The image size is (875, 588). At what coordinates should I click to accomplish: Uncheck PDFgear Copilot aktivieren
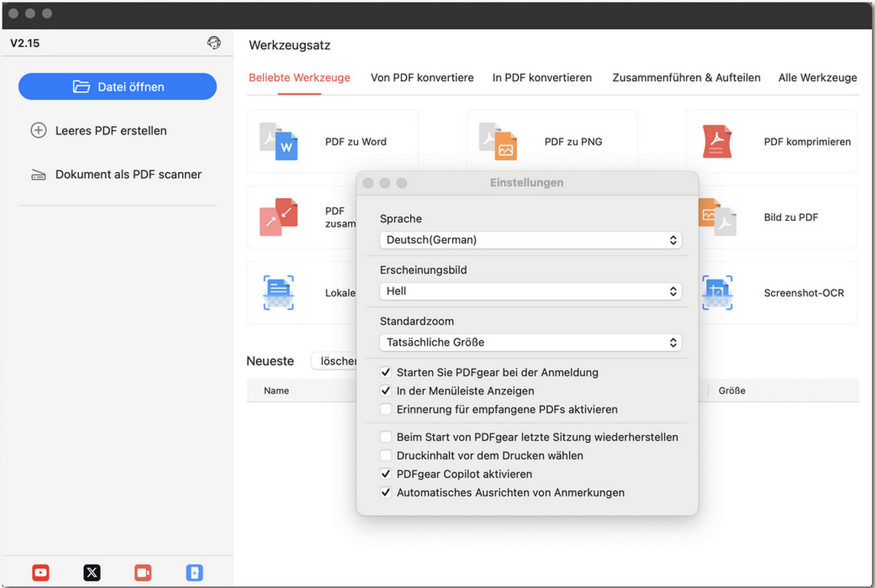click(386, 474)
